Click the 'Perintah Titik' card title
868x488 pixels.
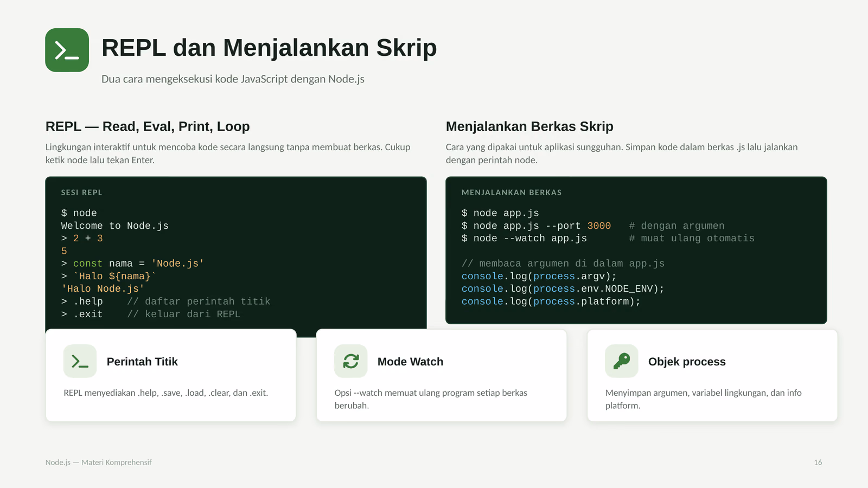[x=142, y=362]
